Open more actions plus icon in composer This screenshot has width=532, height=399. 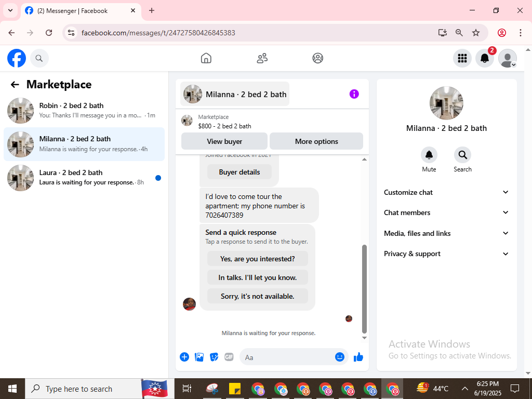point(184,357)
